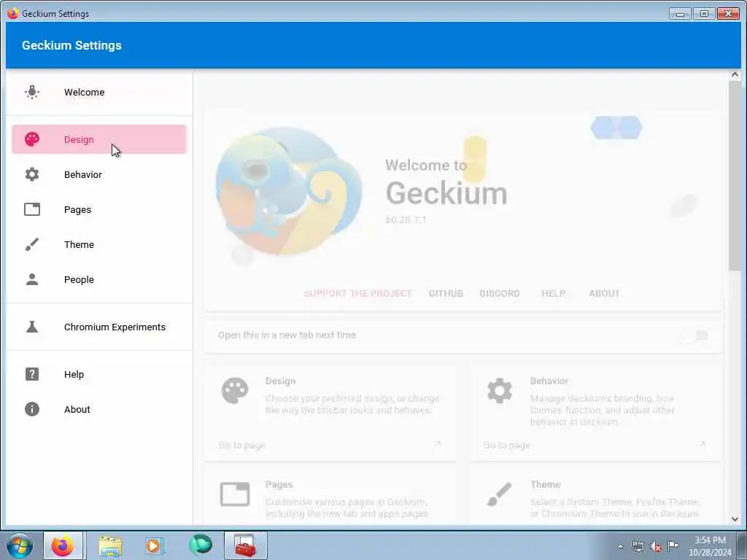The height and width of the screenshot is (560, 747).
Task: Show hidden tray icons arrow
Action: pyautogui.click(x=620, y=547)
